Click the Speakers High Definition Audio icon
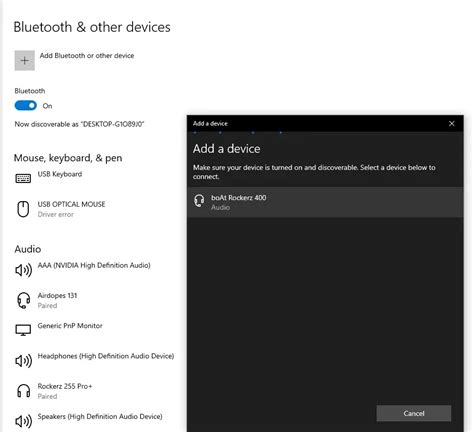This screenshot has width=474, height=432. [x=24, y=421]
